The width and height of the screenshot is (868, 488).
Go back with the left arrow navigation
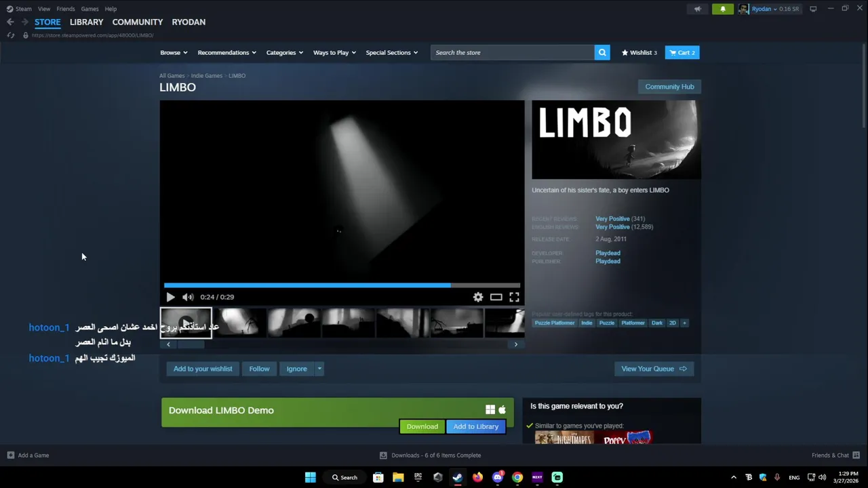10,22
